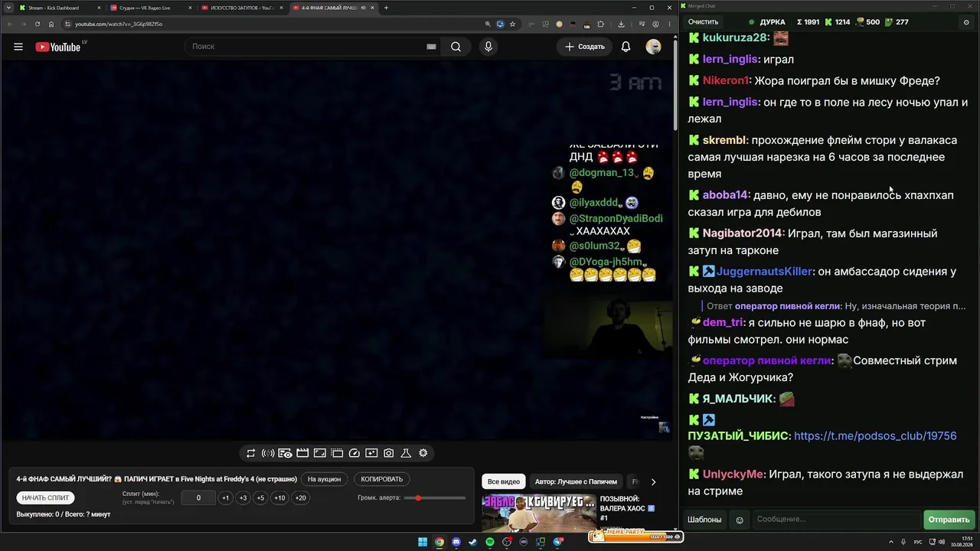Click the JuggernautsKiller username in chat
The image size is (980, 551).
[x=764, y=272]
